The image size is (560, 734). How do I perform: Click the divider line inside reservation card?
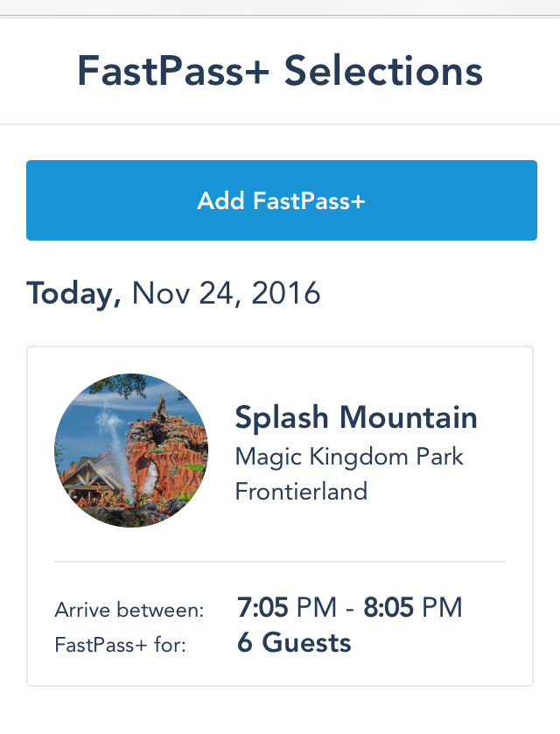pos(280,562)
